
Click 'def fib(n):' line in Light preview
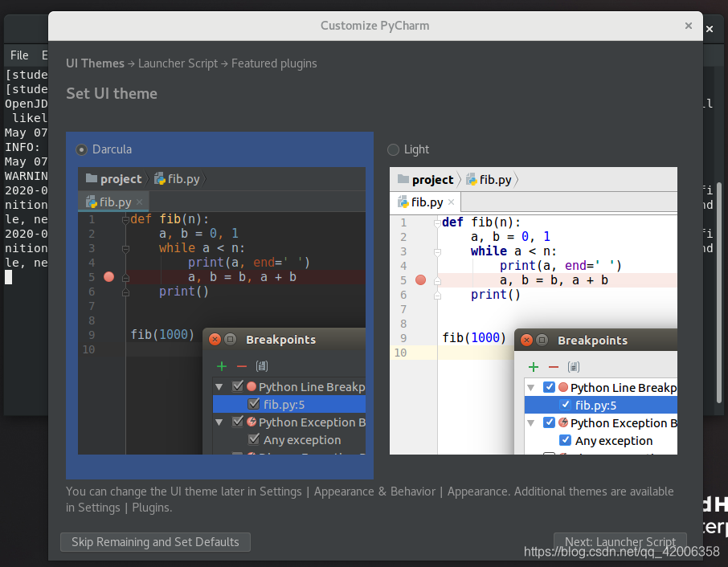pos(481,222)
